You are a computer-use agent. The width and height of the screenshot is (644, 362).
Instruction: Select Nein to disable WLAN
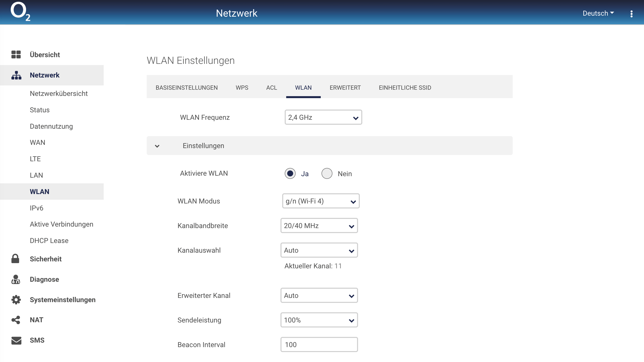[327, 173]
